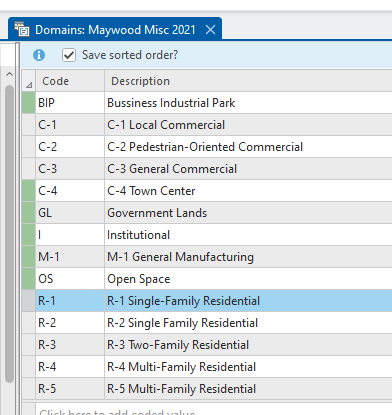Uncheck the Save sorted order checkbox

pyautogui.click(x=69, y=55)
